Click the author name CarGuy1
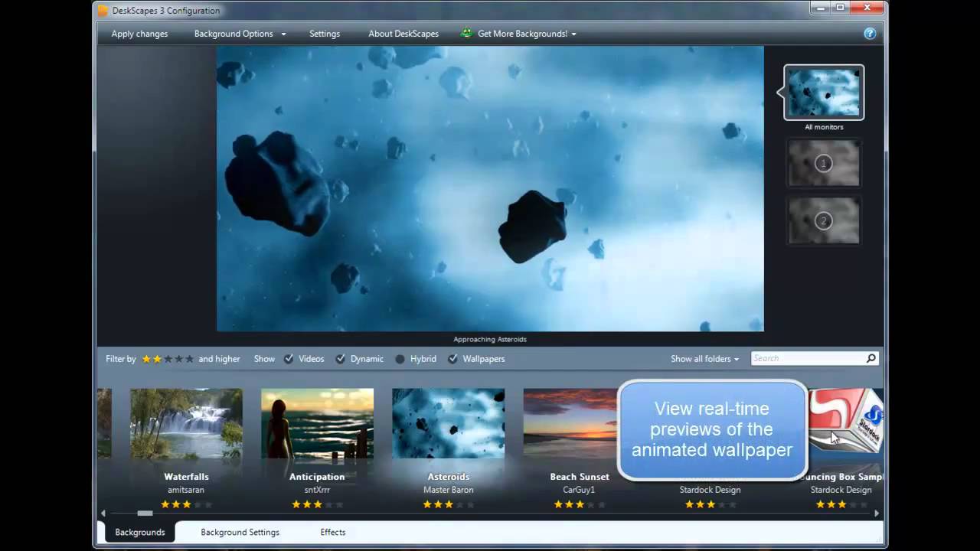This screenshot has height=551, width=980. (x=580, y=490)
